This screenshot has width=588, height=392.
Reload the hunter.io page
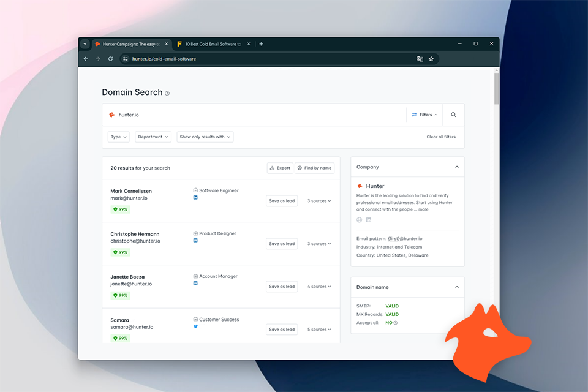coord(111,59)
